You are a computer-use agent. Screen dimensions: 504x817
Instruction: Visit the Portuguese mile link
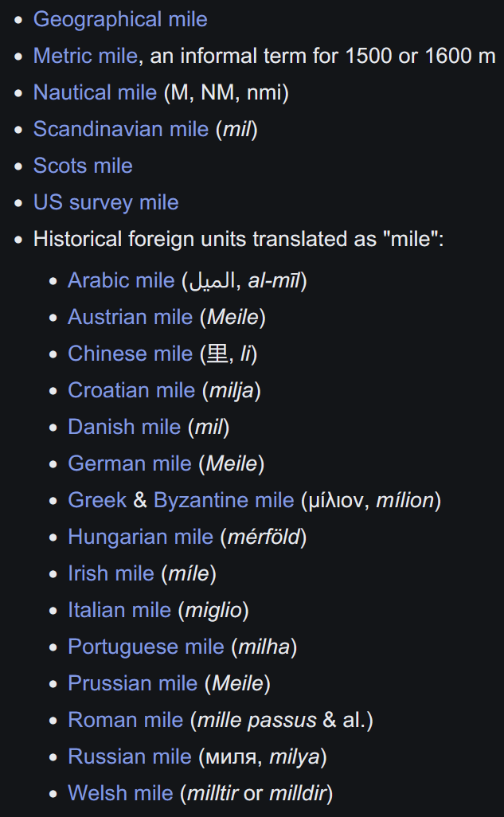(146, 647)
